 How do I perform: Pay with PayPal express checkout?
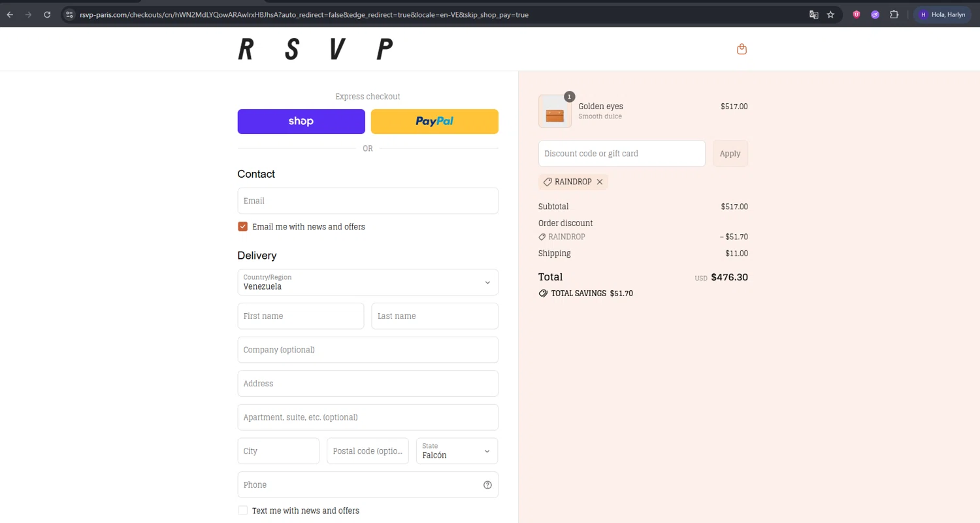(x=434, y=122)
